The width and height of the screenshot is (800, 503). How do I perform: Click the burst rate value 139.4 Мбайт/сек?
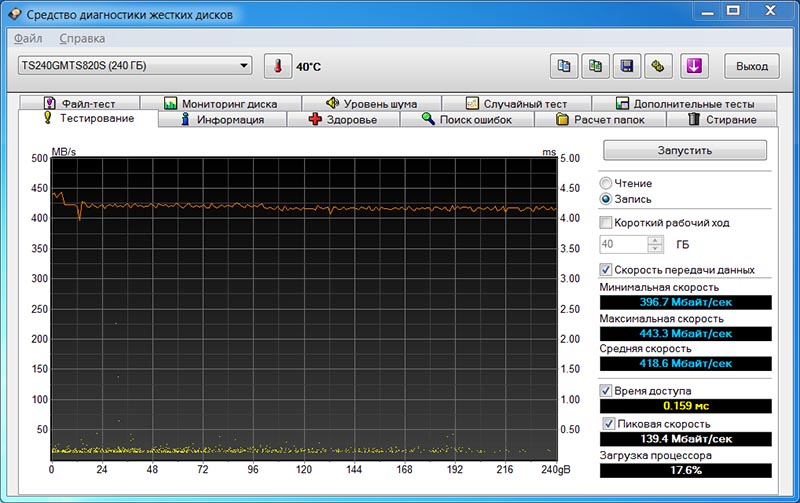click(x=685, y=439)
